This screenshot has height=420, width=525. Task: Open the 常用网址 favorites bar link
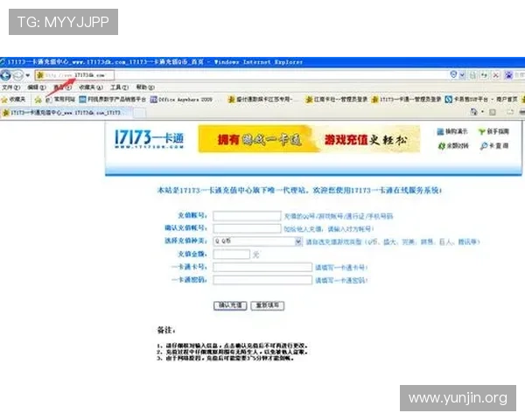60,100
